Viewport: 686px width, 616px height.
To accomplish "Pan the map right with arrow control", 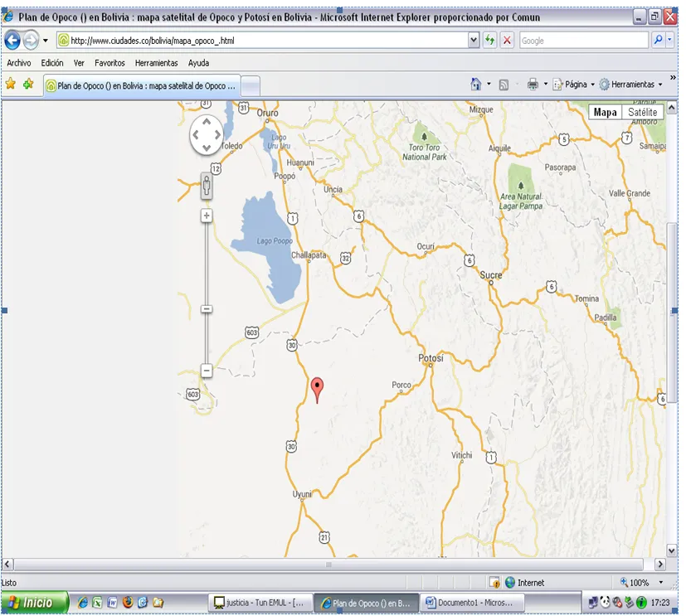I will point(217,134).
